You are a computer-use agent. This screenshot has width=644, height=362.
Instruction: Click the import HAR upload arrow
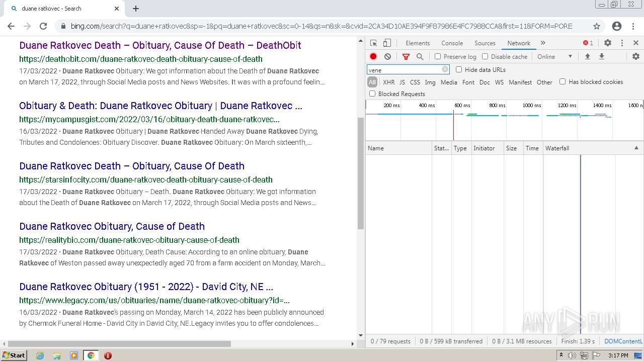(587, 57)
